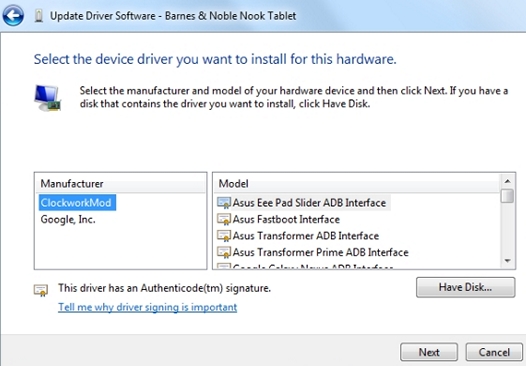Open 'Tell me why driver signing is important'

tap(148, 307)
